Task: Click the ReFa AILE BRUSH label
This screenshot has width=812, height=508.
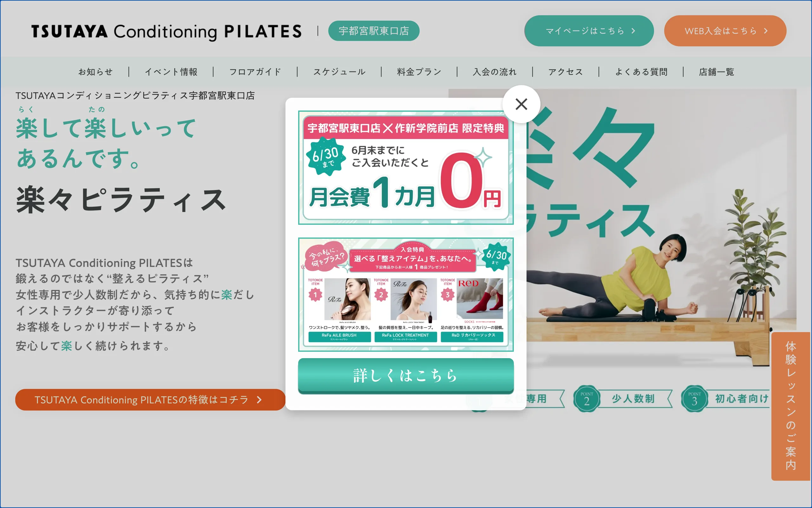Action: pos(340,337)
